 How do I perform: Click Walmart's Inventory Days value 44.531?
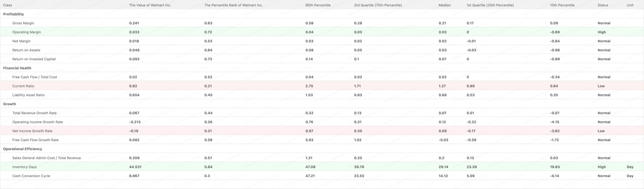[135, 167]
